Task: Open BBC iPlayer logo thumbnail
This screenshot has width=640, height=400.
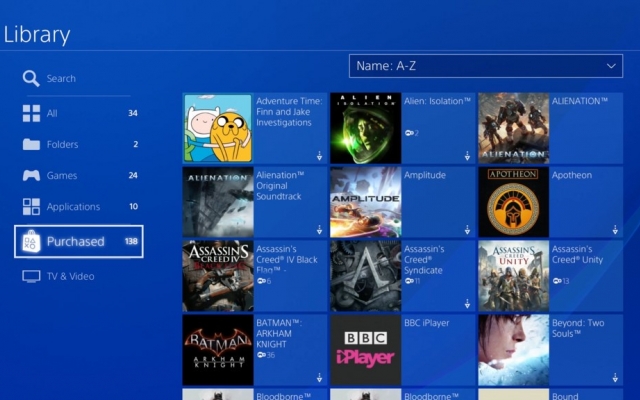Action: [x=366, y=350]
